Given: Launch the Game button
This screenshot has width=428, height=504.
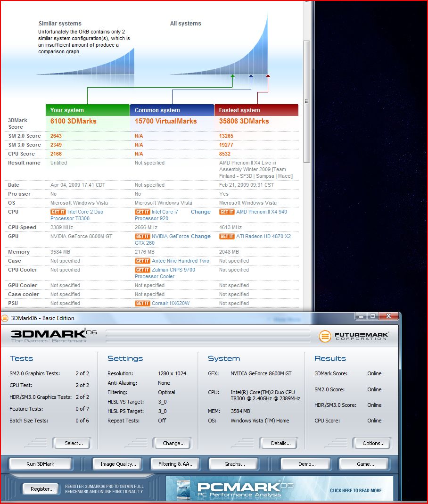Looking at the screenshot, I should click(364, 464).
